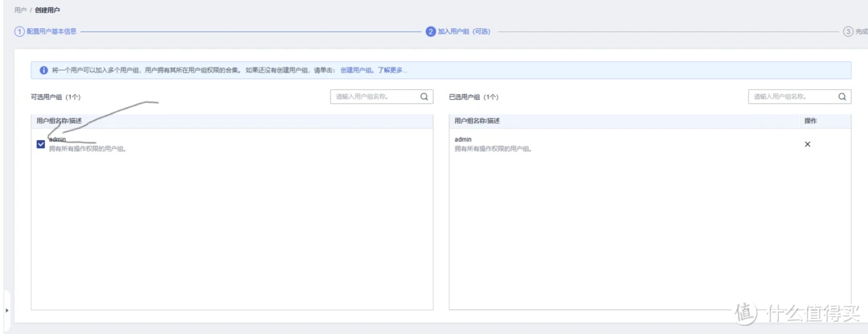The width and height of the screenshot is (868, 334).
Task: Click the 已选用户组 (1个) label
Action: 473,97
